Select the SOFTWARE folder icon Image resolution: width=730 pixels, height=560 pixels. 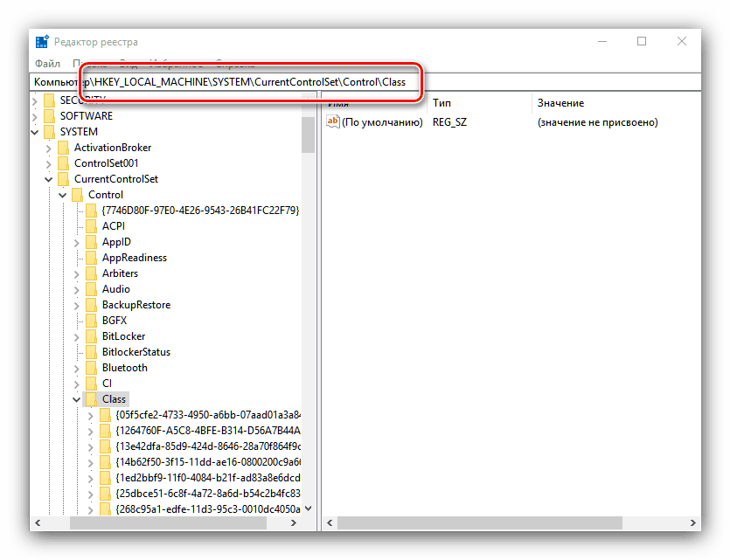click(49, 116)
